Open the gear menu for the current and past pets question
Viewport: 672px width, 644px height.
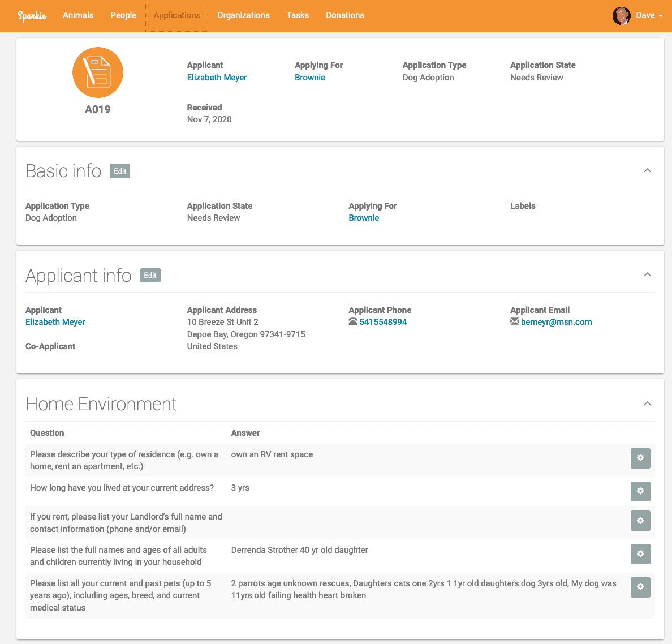pos(640,587)
